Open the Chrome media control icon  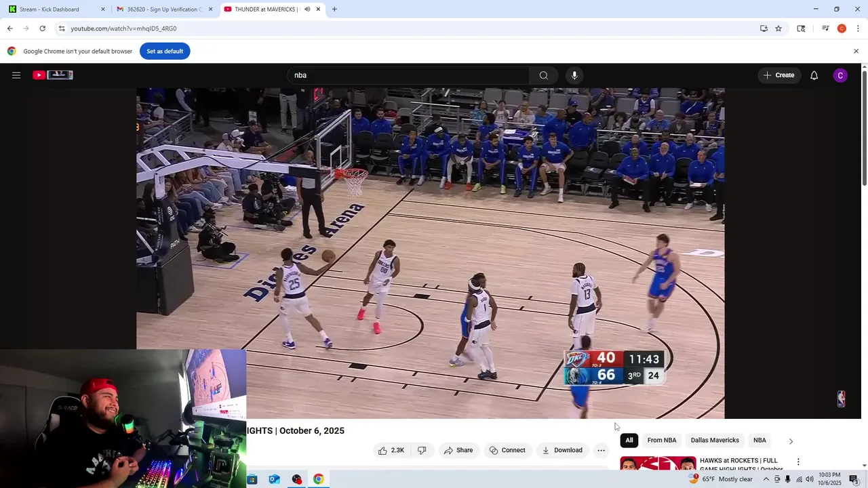tap(825, 28)
